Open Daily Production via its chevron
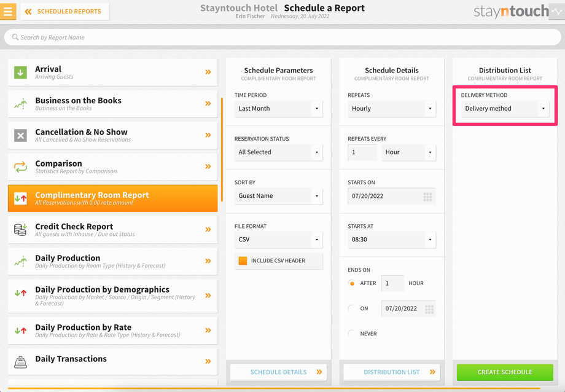Viewport: 565px width, 392px height. coord(208,261)
